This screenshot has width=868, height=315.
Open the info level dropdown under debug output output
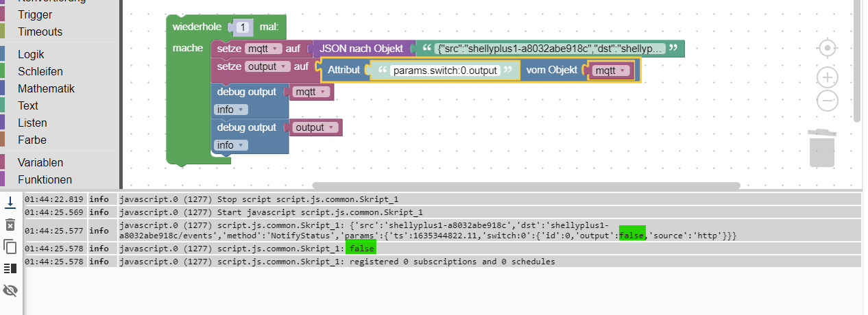point(231,145)
